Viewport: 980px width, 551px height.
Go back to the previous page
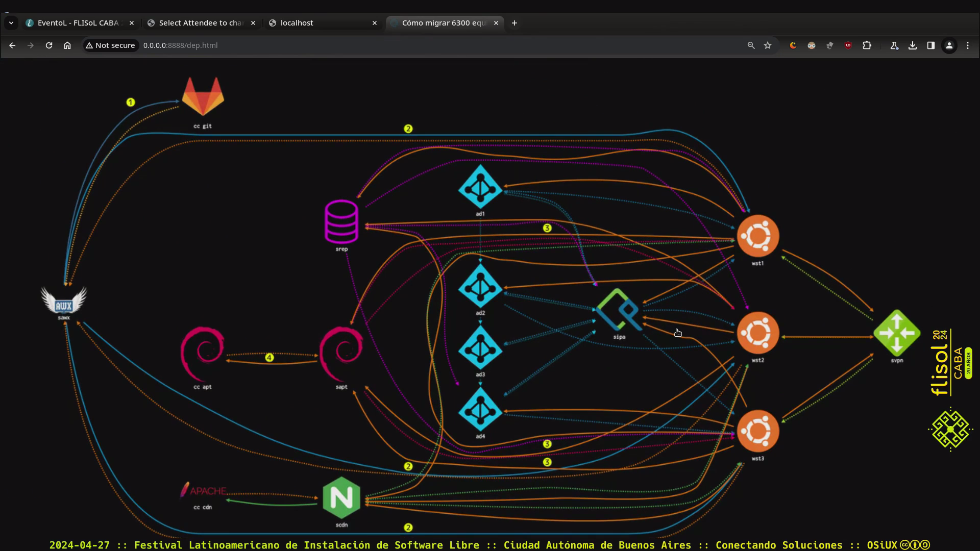click(x=12, y=45)
